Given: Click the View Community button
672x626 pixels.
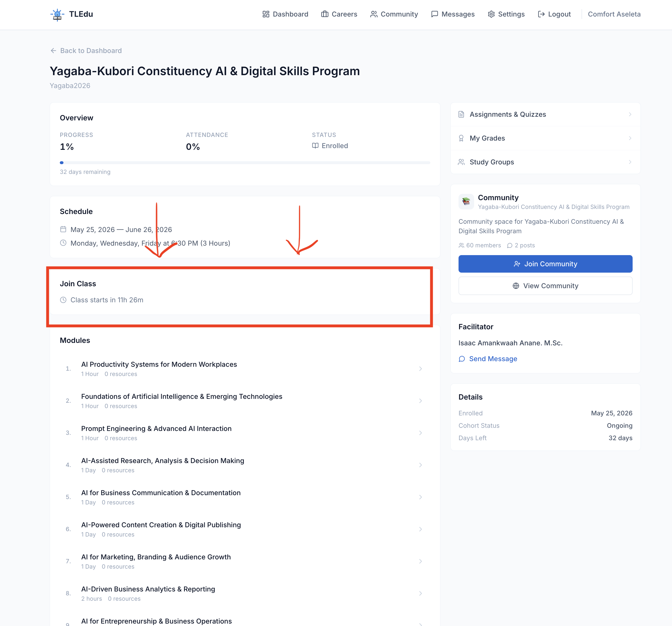Looking at the screenshot, I should pyautogui.click(x=545, y=286).
